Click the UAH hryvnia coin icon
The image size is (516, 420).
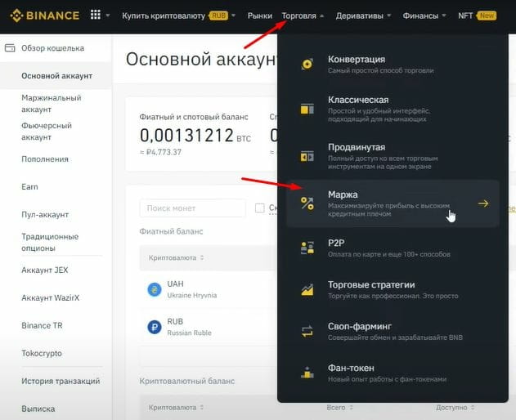coord(155,289)
